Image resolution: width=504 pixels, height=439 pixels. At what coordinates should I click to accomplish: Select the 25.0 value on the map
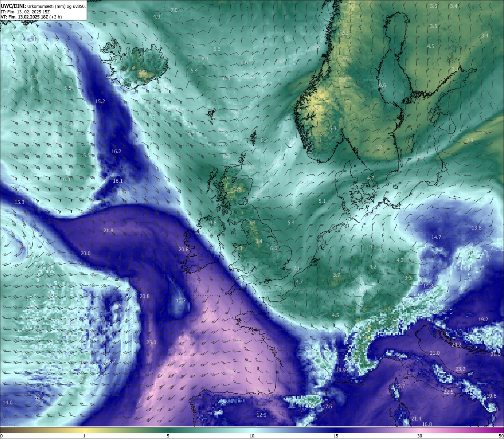pyautogui.click(x=151, y=342)
